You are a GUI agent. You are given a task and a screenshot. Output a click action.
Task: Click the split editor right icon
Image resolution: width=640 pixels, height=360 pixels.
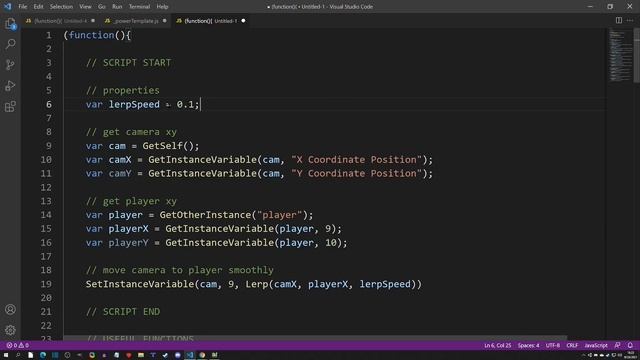tap(619, 20)
